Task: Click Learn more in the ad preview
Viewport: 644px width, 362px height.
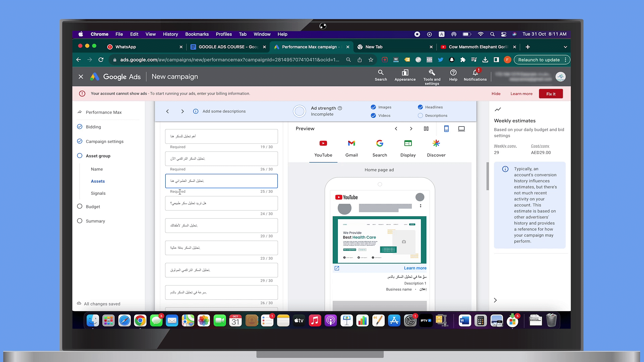Action: 415,268
